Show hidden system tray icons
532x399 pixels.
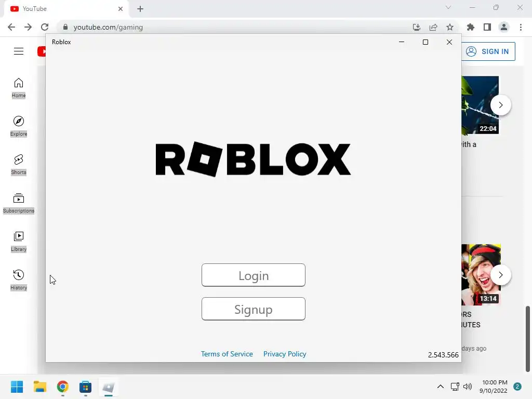coord(441,387)
